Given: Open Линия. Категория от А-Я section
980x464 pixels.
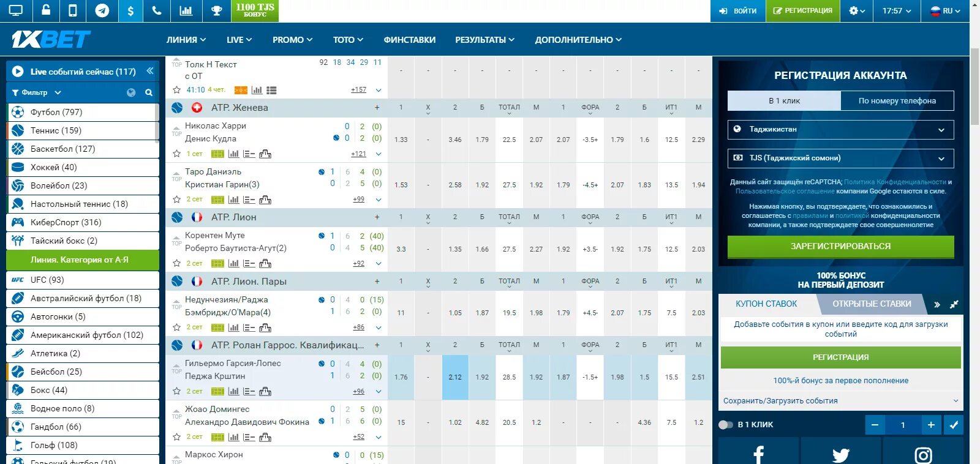Looking at the screenshot, I should tap(83, 260).
